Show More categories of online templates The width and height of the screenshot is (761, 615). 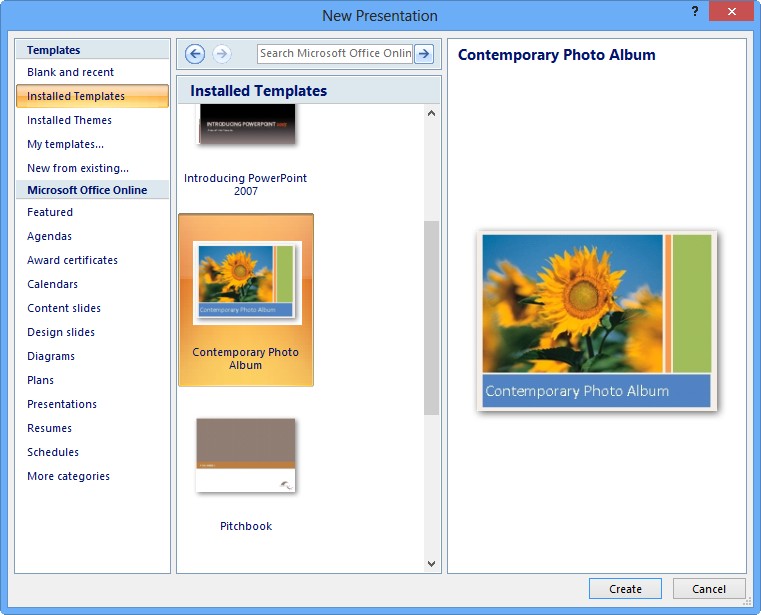pyautogui.click(x=69, y=476)
